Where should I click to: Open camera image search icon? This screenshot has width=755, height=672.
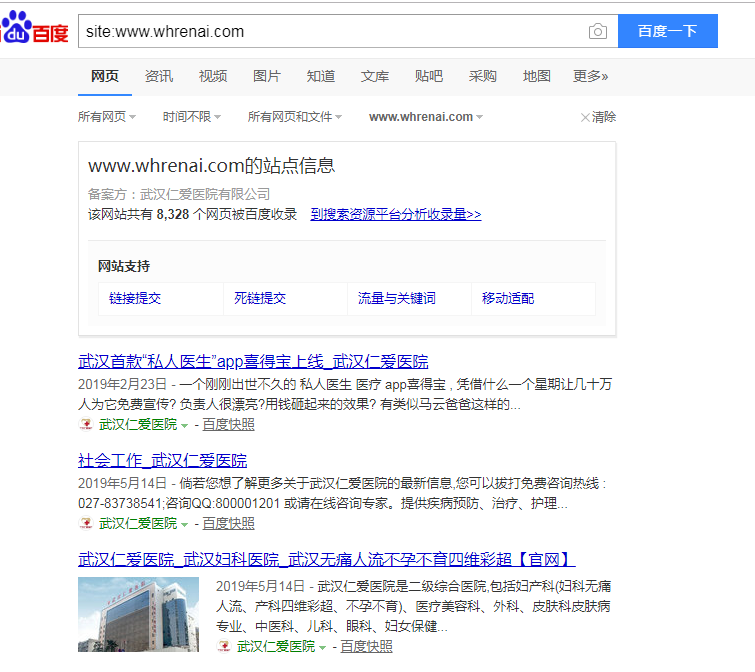tap(598, 31)
